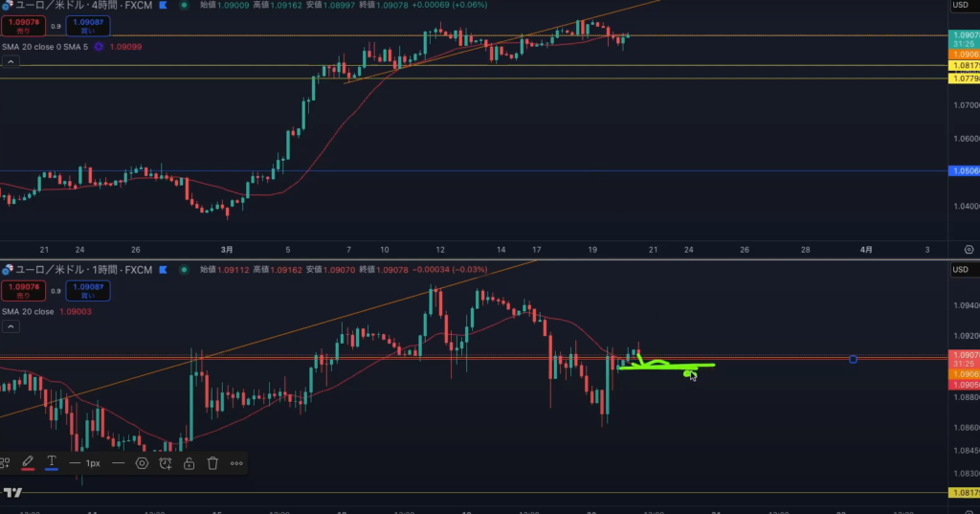Change text color with T icon
The height and width of the screenshot is (514, 980).
point(52,463)
